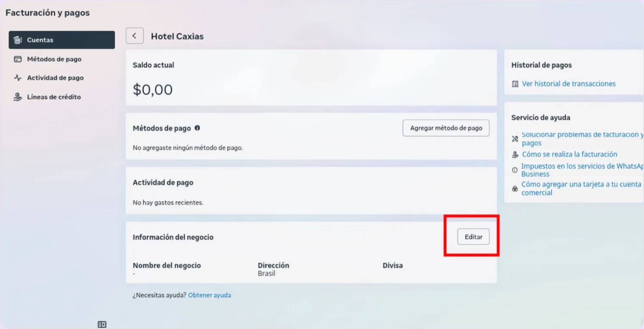644x329 pixels.
Task: Click the Brasil address value
Action: (x=266, y=274)
